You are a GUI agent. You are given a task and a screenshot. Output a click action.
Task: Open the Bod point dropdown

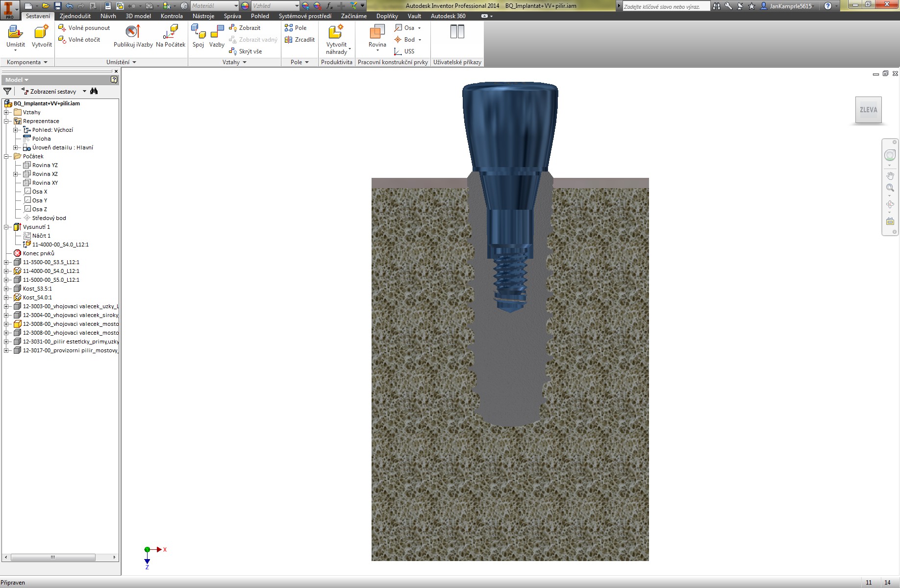coord(420,40)
